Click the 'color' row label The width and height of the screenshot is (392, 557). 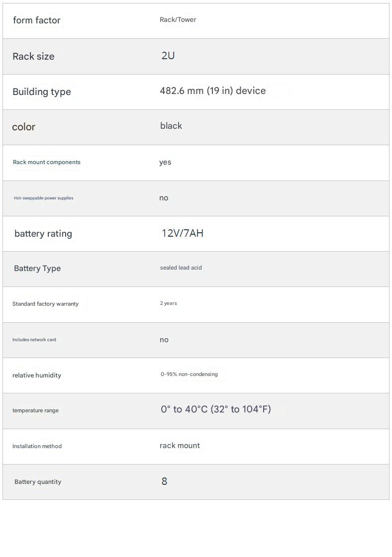coord(23,127)
